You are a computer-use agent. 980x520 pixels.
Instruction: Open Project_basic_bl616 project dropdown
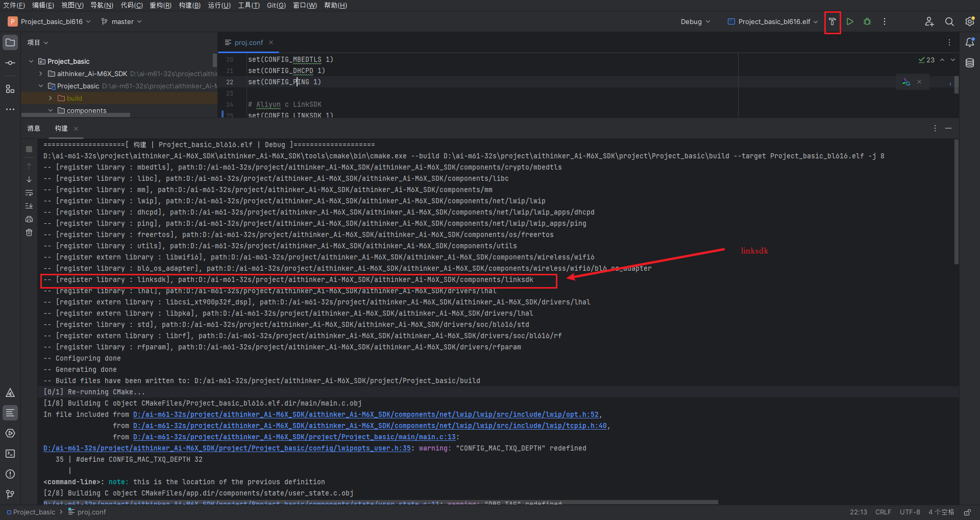(x=50, y=22)
